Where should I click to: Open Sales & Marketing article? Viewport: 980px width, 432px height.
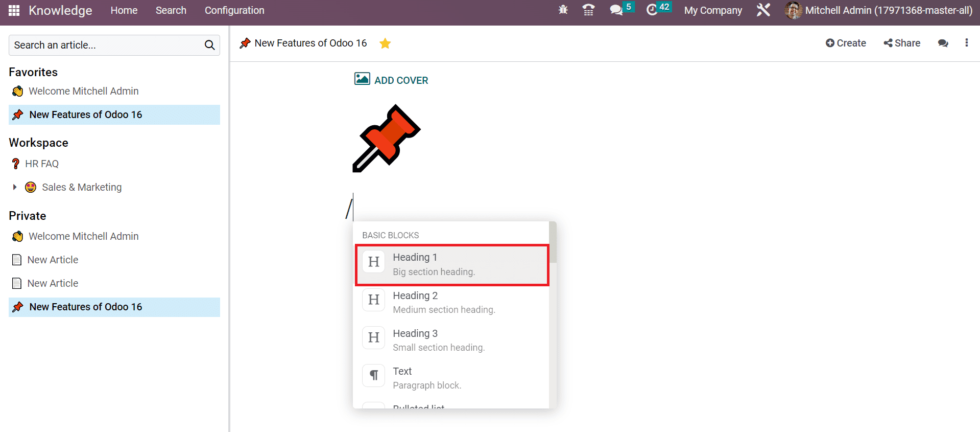click(x=82, y=188)
